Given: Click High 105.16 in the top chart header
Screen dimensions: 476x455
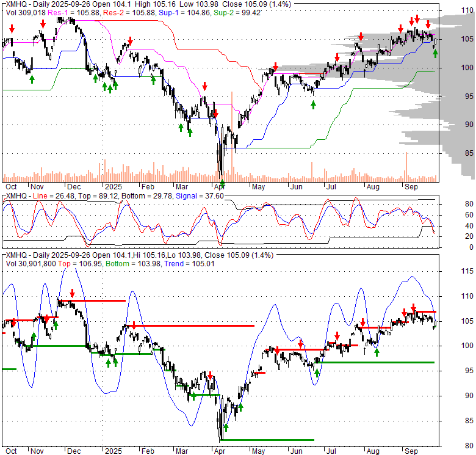Looking at the screenshot, I should pos(155,4).
